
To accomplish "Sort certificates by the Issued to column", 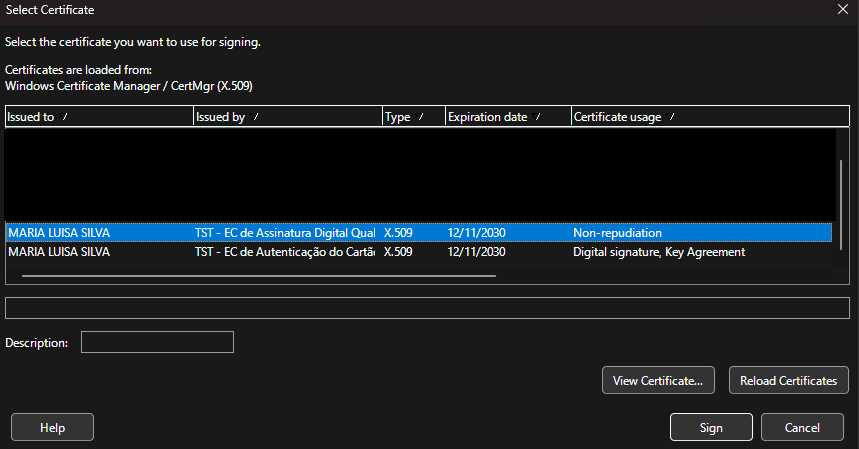I will click(x=98, y=117).
